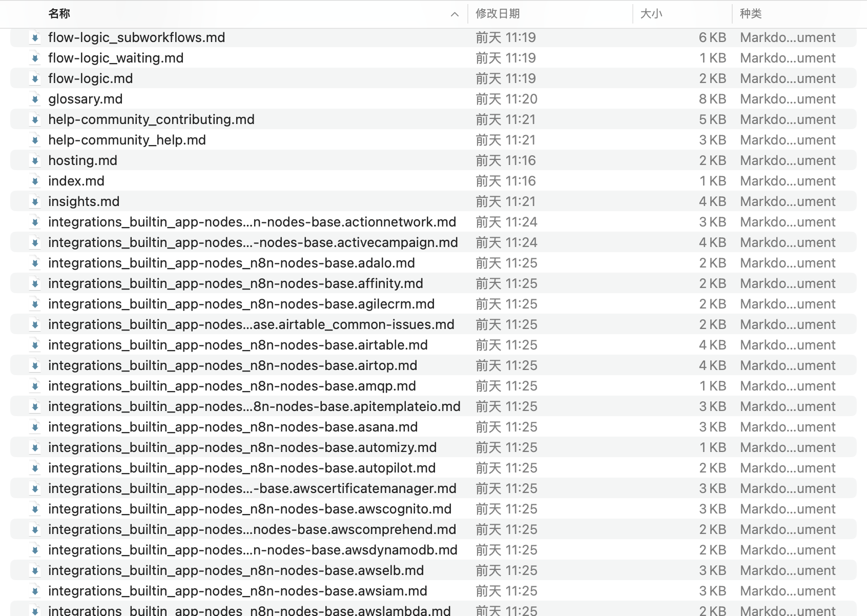Sort files by 大小 column header

[x=651, y=14]
